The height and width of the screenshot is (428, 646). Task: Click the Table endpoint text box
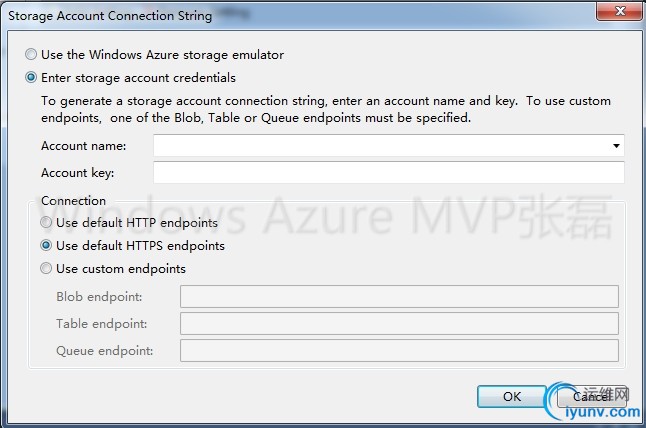point(399,323)
